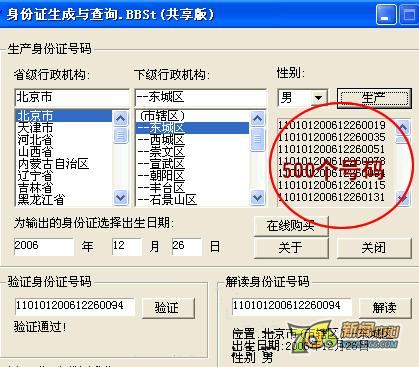419x367 pixels.
Task: Click district list scroll up arrow
Action: 257,118
